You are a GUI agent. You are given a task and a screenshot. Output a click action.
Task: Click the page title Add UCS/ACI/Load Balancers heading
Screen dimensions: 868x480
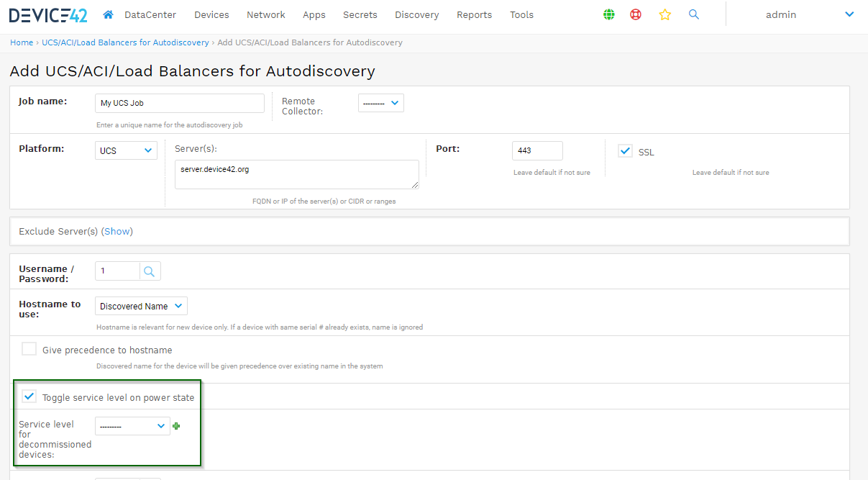(x=193, y=71)
